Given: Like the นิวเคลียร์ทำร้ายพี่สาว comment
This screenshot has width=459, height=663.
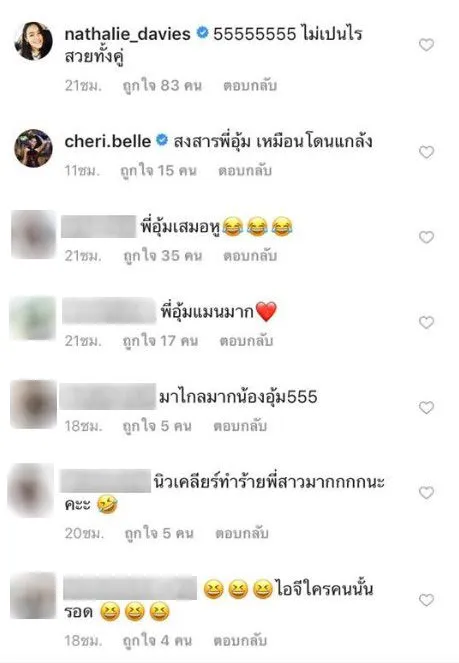Looking at the screenshot, I should click(x=426, y=492).
